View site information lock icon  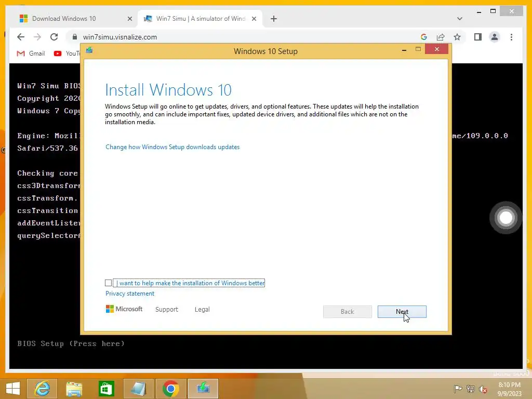pos(75,37)
